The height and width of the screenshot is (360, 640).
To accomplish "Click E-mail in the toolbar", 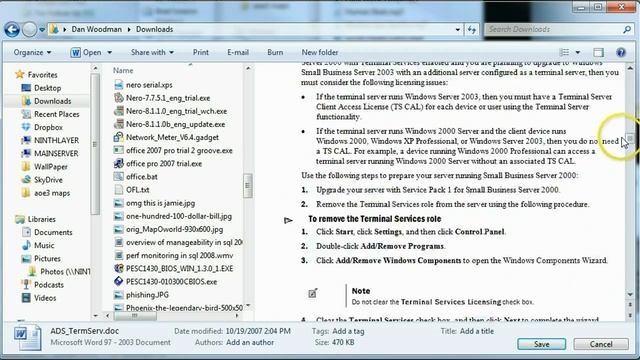I will (x=238, y=52).
